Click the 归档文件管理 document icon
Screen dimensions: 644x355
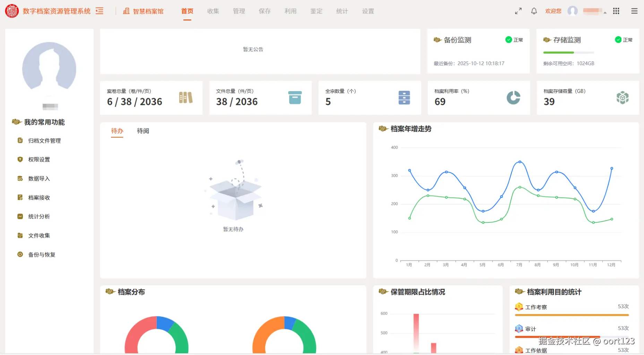[20, 140]
